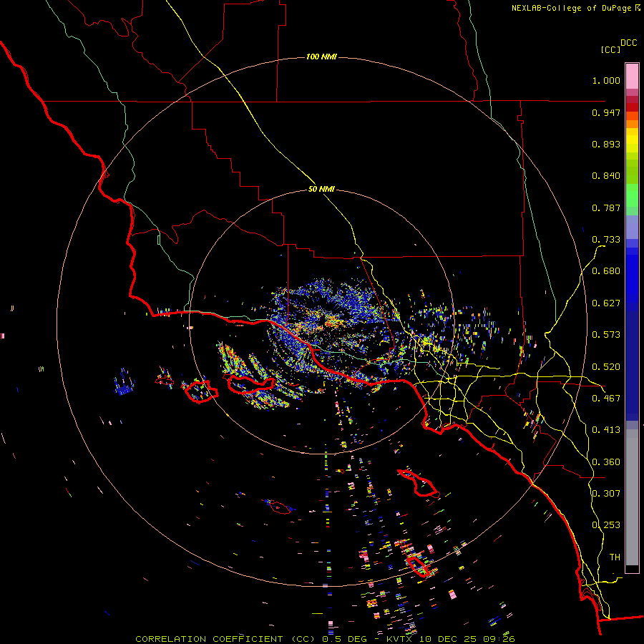Viewport: 644px width, 644px height.
Task: Click the 100 NMI range ring label
Action: coord(321,57)
